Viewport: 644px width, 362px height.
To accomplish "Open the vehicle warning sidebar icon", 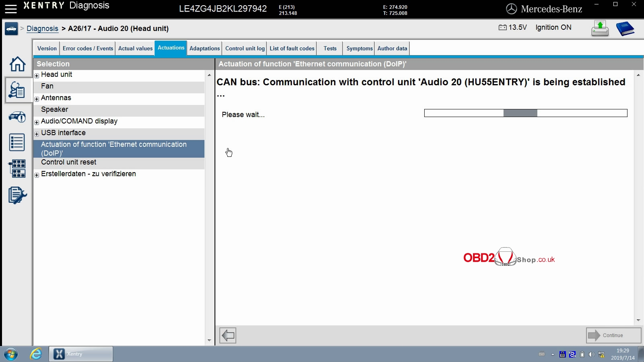I will [x=17, y=117].
